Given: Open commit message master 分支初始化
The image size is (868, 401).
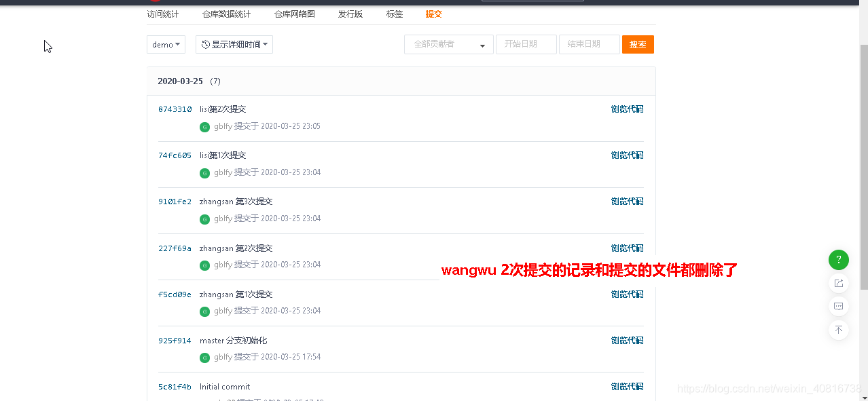Looking at the screenshot, I should tap(234, 341).
